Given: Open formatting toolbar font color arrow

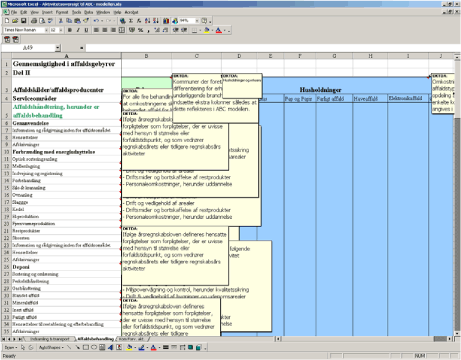Looking at the screenshot, I should click(225, 30).
